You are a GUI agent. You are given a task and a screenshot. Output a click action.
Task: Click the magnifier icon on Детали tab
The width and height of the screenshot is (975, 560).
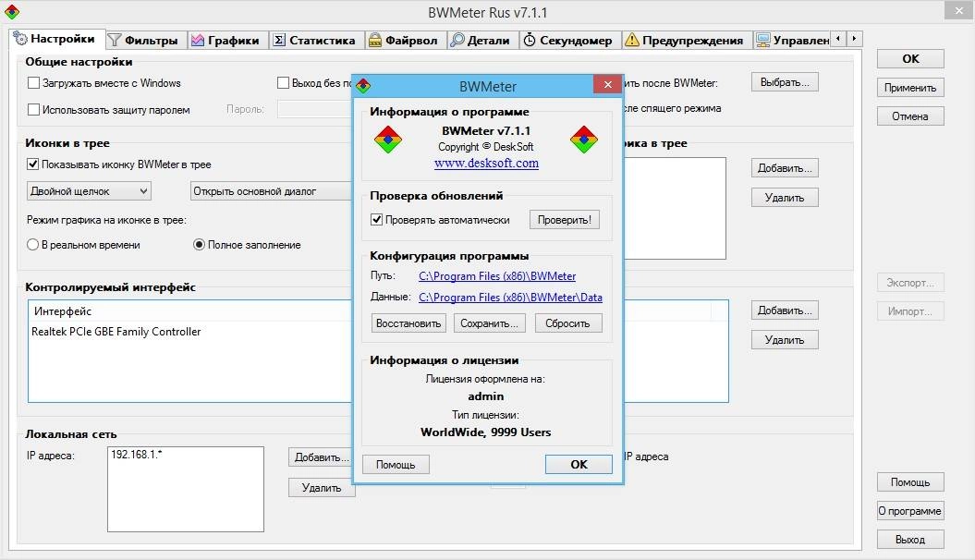(457, 41)
